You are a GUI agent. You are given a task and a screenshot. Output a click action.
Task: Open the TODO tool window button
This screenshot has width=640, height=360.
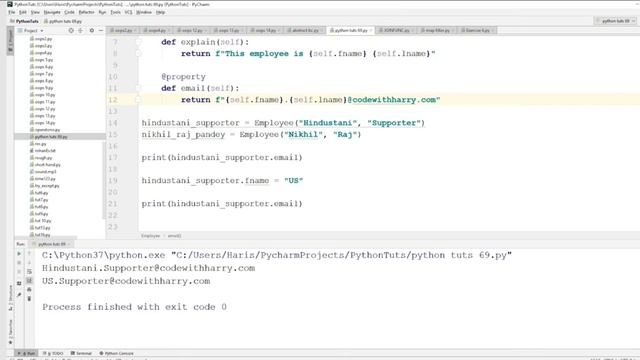[53, 353]
